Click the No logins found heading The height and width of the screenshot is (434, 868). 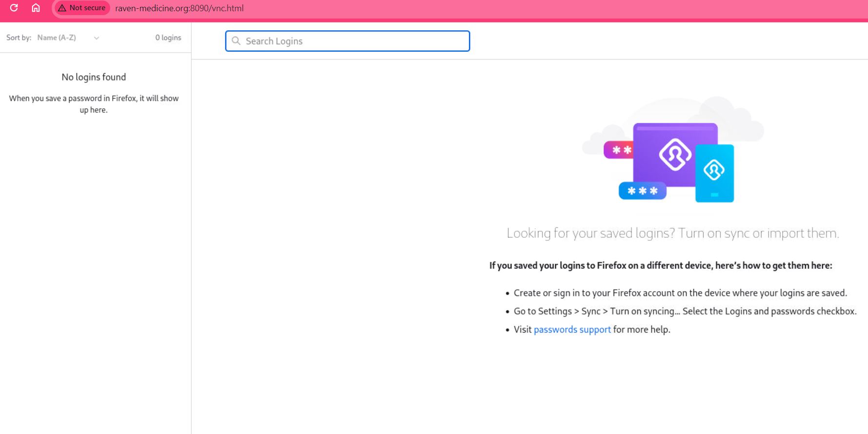click(x=94, y=77)
